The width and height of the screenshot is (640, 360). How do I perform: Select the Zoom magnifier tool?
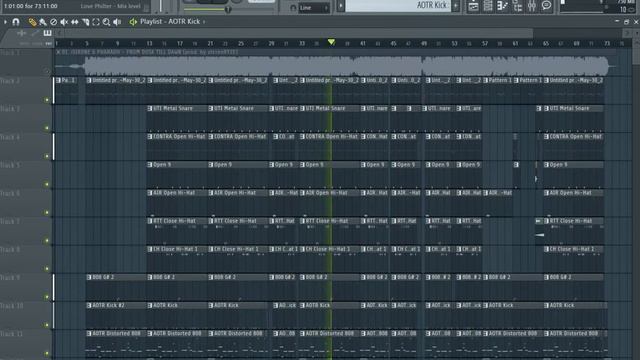coord(107,22)
